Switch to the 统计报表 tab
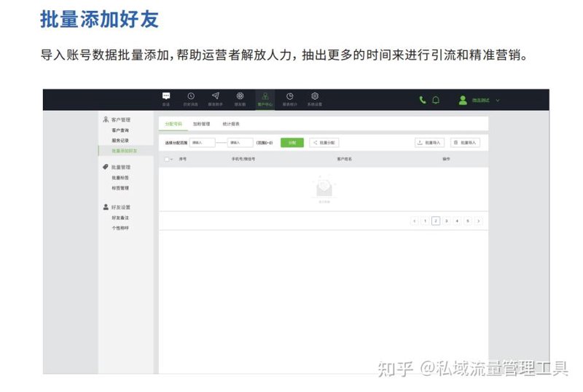This screenshot has width=583, height=392. point(231,124)
